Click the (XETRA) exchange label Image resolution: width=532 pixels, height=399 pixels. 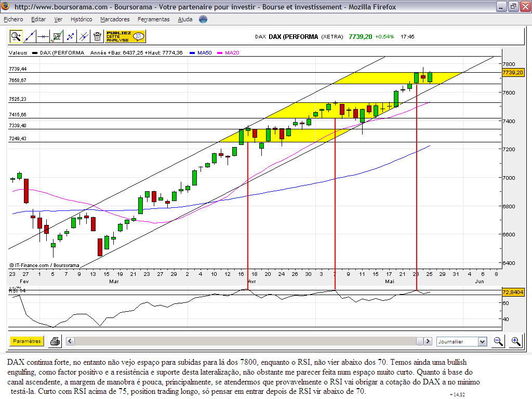coord(332,37)
